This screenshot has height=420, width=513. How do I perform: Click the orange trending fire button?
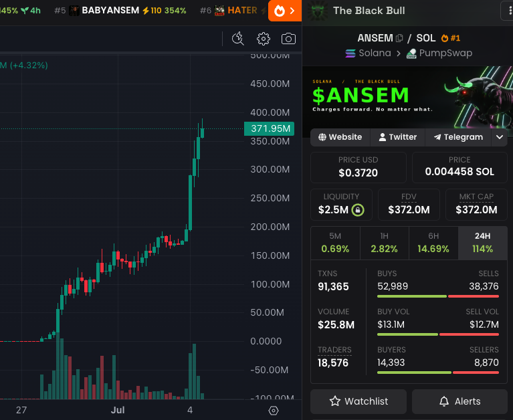(285, 11)
